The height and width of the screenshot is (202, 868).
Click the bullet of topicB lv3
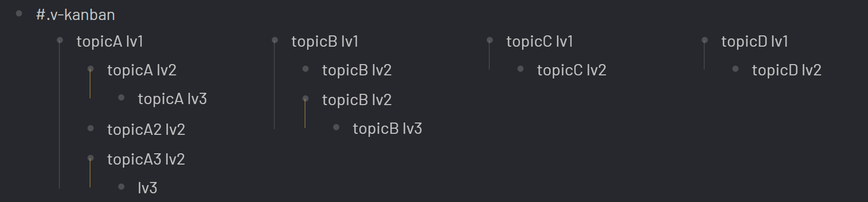(x=336, y=127)
